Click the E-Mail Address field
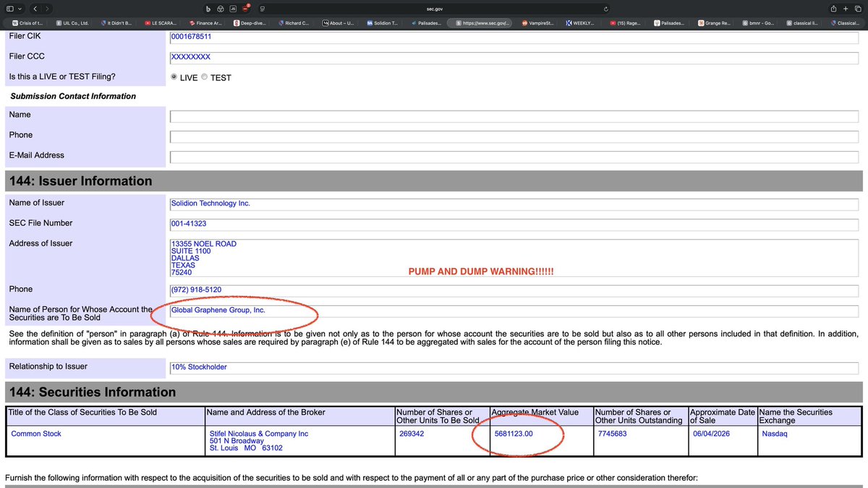This screenshot has height=488, width=868. click(514, 157)
